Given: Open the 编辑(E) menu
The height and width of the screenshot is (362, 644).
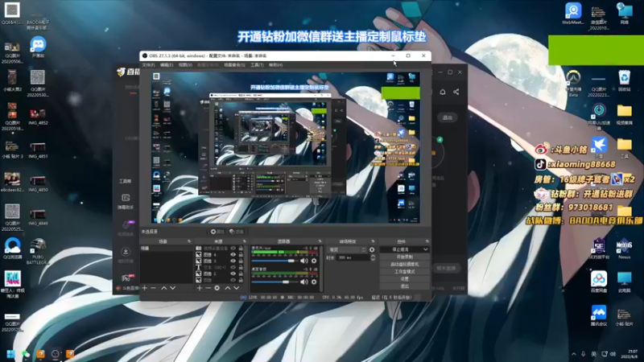Looking at the screenshot, I should pyautogui.click(x=167, y=65).
